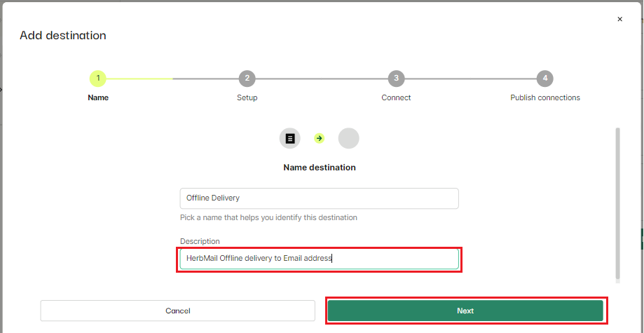Focus the Offline Delivery name field
Viewport: 644px width, 333px height.
coord(319,198)
